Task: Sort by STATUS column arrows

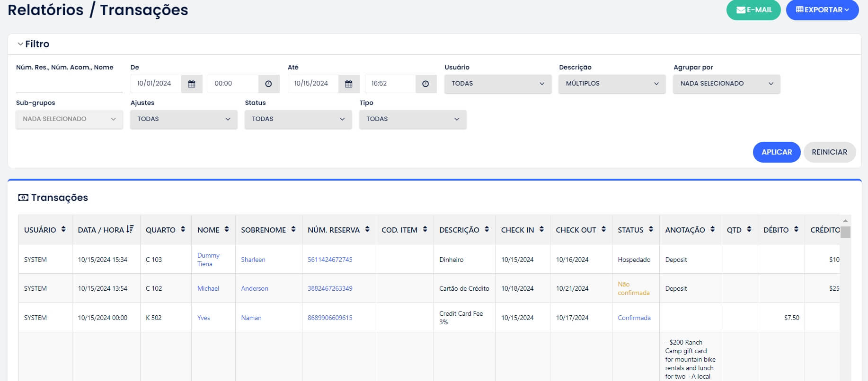Action: (x=651, y=229)
